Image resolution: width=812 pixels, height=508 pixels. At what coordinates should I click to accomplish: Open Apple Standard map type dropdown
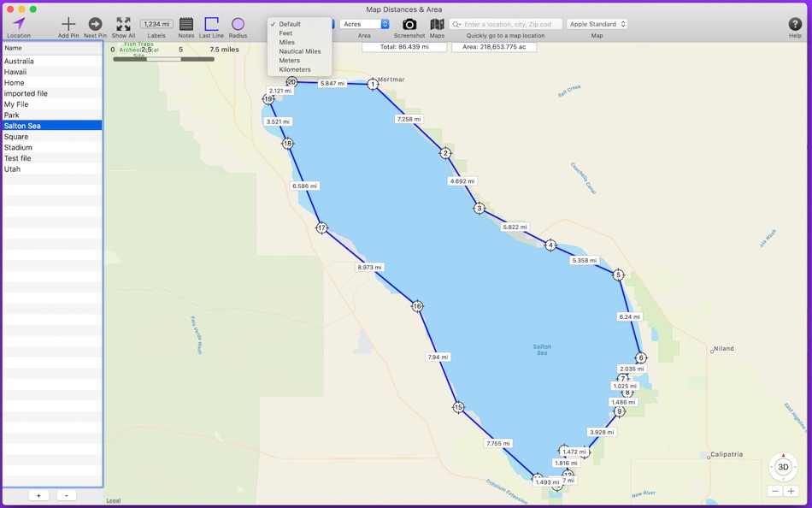click(597, 24)
